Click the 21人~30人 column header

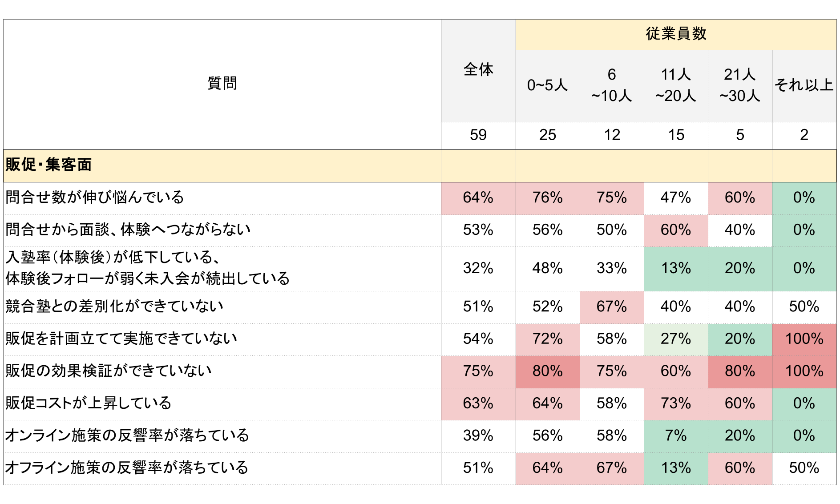point(739,85)
